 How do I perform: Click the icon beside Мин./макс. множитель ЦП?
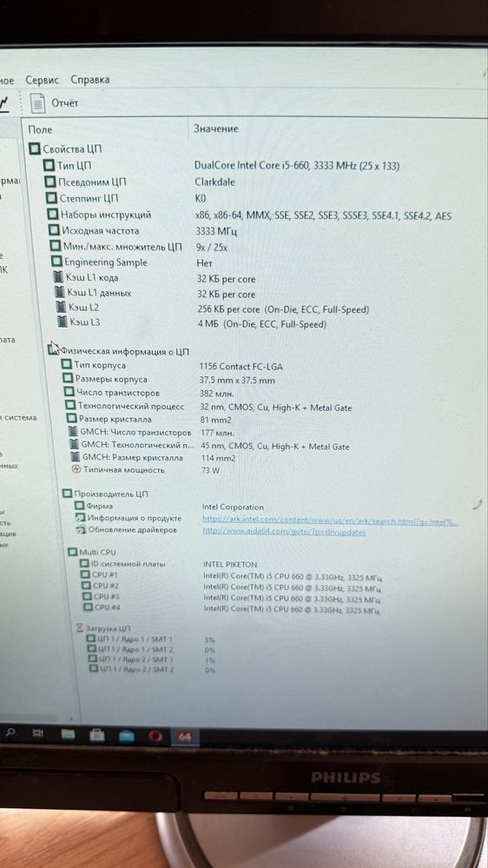[55, 247]
